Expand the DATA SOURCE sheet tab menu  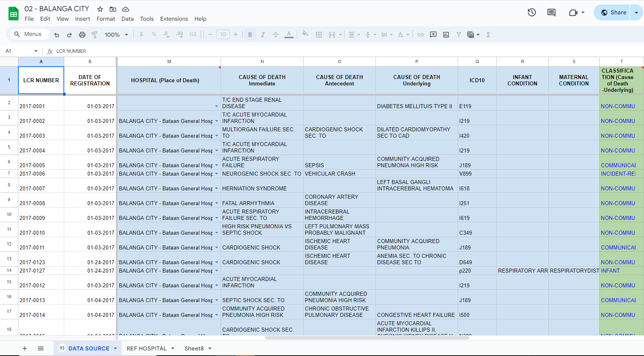[x=115, y=348]
